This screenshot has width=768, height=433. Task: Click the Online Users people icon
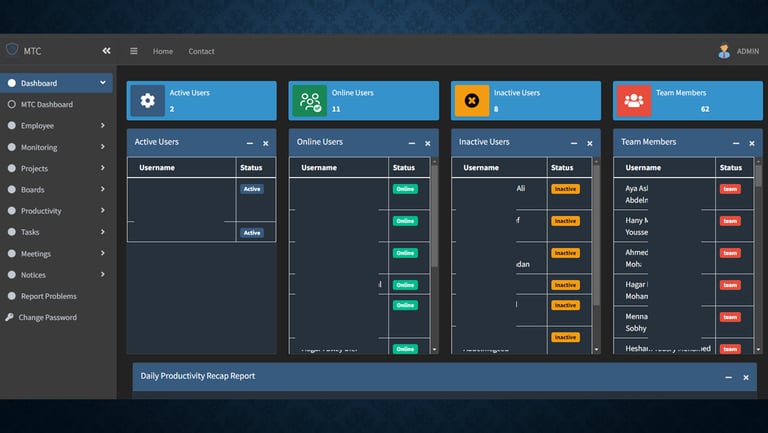310,100
